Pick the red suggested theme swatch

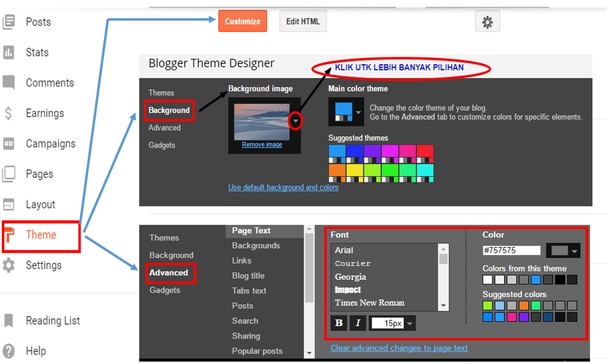(425, 154)
